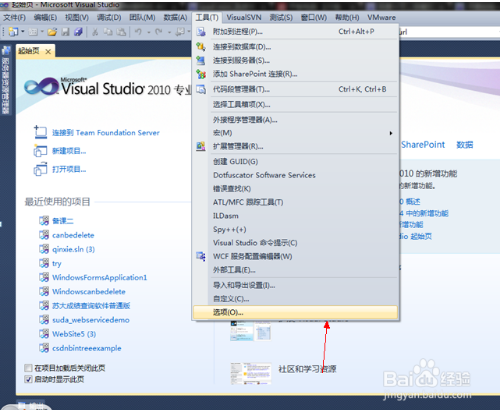Choose the highlighted 选项(O)... menu entry
The height and width of the screenshot is (410, 500).
295,312
